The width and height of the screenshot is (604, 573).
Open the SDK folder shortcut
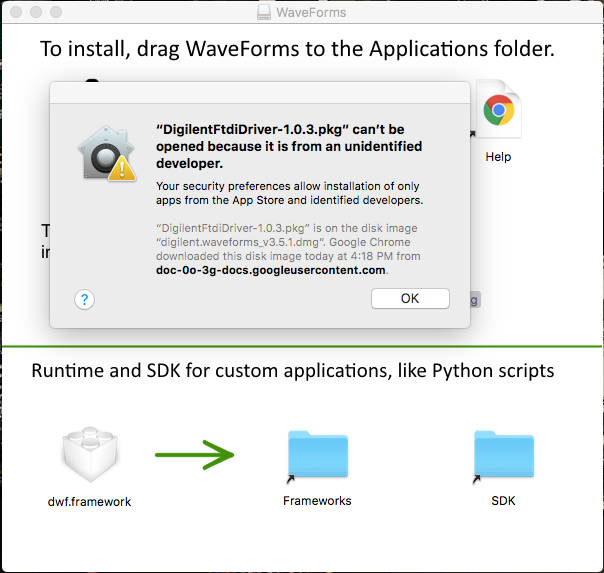(504, 455)
